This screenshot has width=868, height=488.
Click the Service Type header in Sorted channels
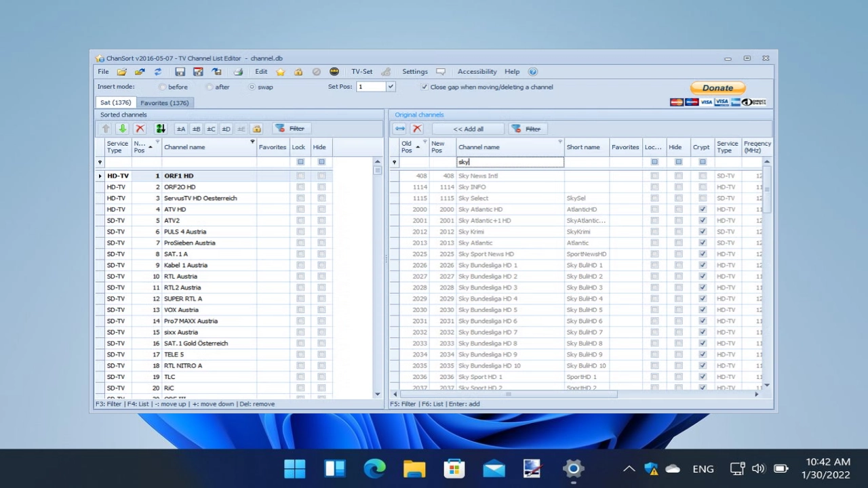coord(117,147)
